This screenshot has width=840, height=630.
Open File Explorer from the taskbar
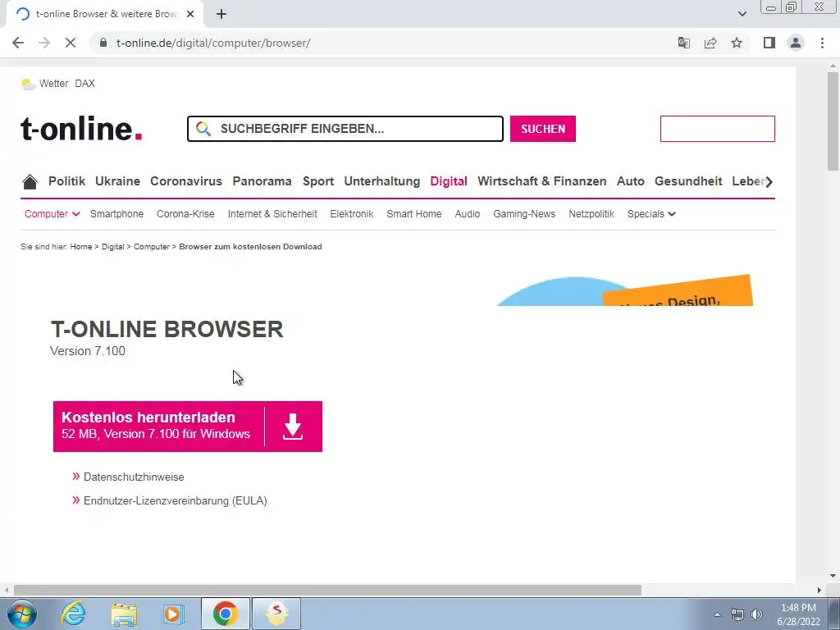[x=124, y=614]
